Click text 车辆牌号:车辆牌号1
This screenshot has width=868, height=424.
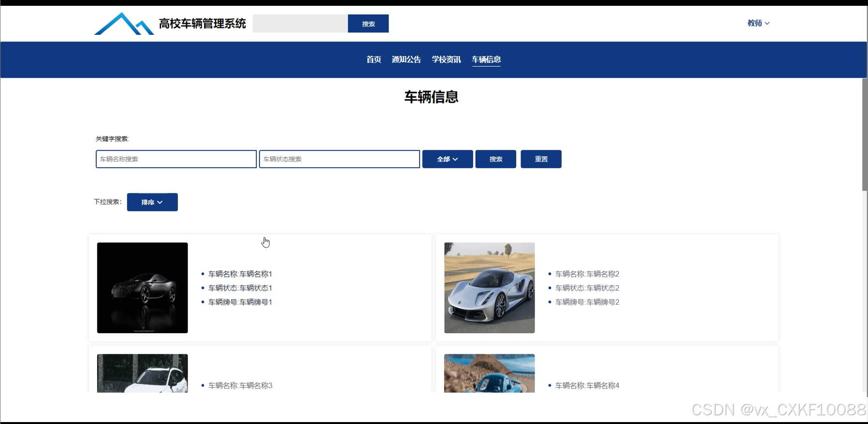(x=240, y=302)
